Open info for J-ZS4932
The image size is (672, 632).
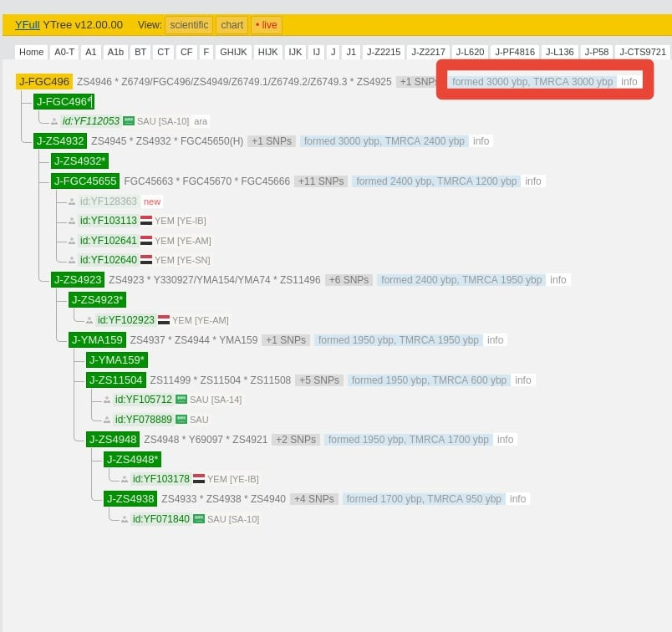point(481,141)
